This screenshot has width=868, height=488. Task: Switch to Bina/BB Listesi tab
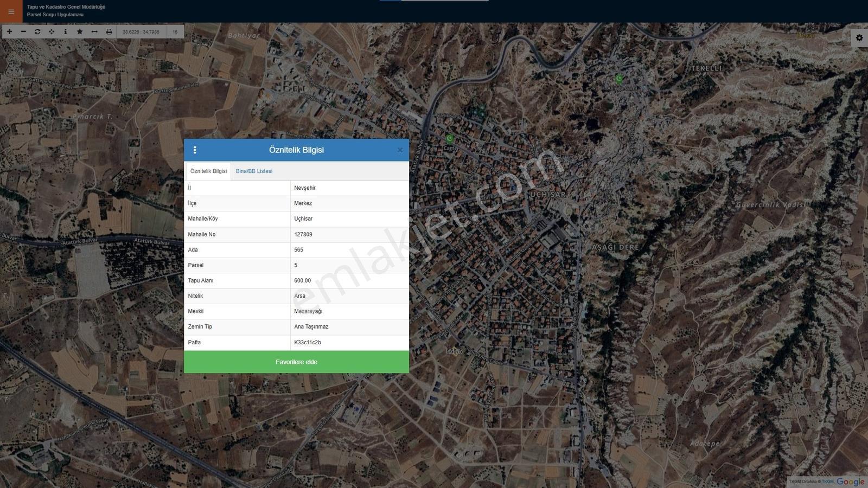click(254, 171)
